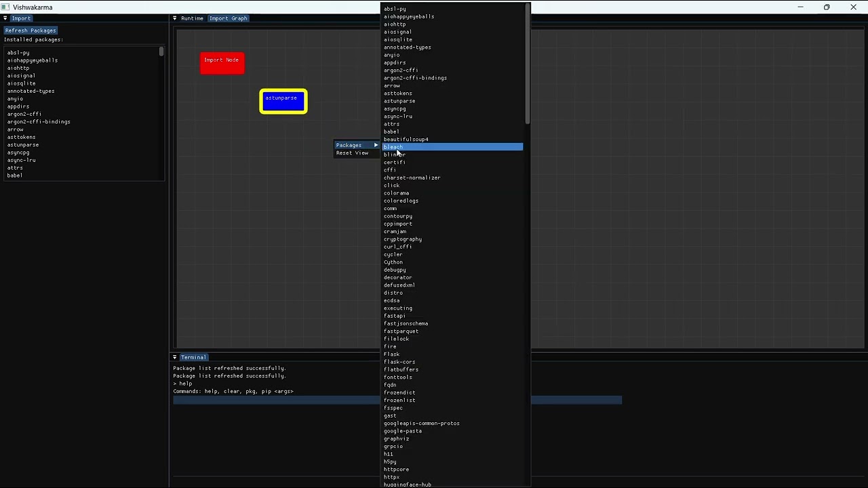
Task: Select distro in packages submenu
Action: point(452,293)
